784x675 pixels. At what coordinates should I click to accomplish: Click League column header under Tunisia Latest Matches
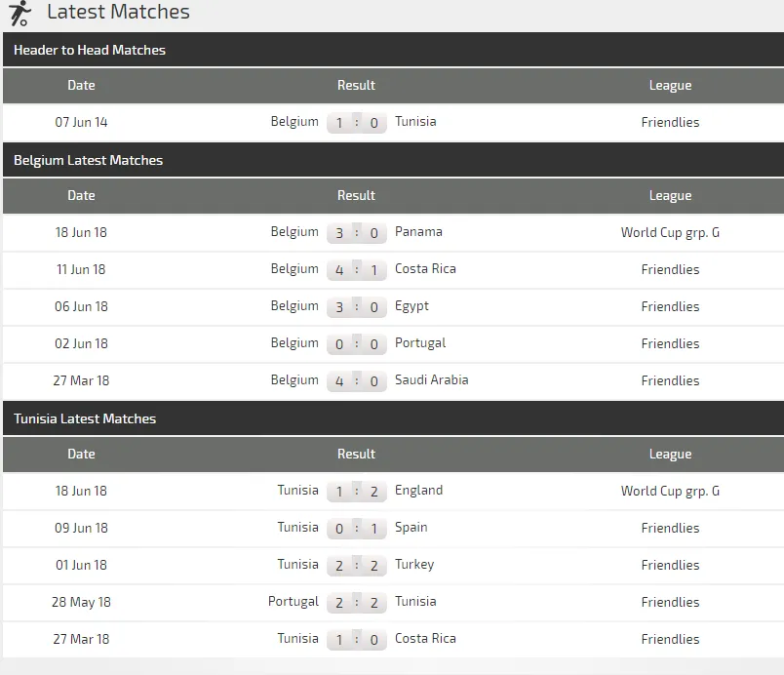click(x=670, y=454)
